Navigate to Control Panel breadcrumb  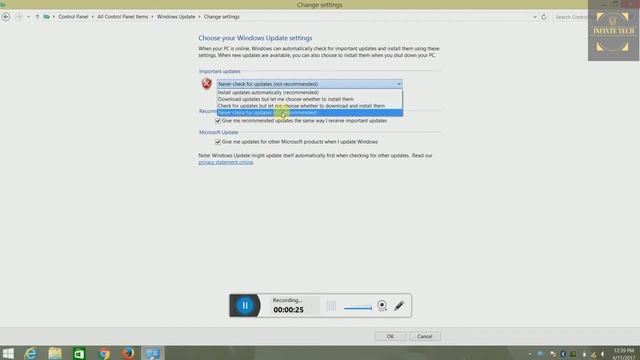pos(73,17)
